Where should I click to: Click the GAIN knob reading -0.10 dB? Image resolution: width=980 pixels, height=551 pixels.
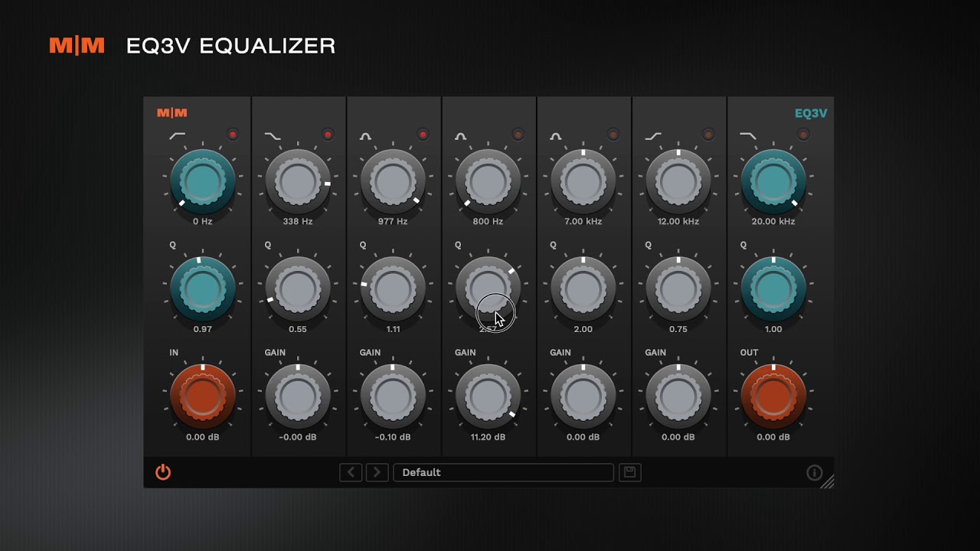393,397
